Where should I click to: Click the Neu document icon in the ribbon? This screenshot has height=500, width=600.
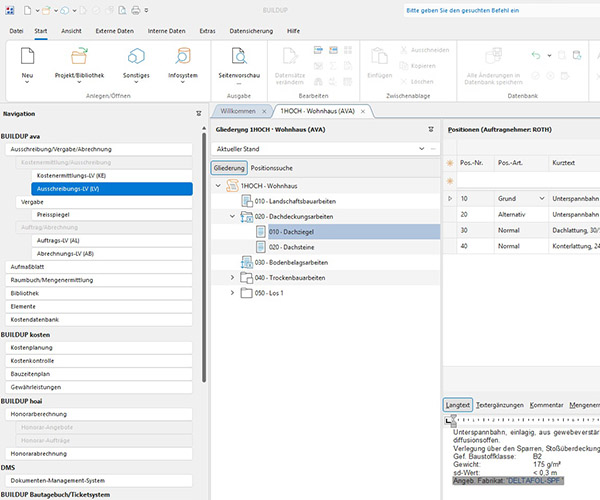[27, 56]
